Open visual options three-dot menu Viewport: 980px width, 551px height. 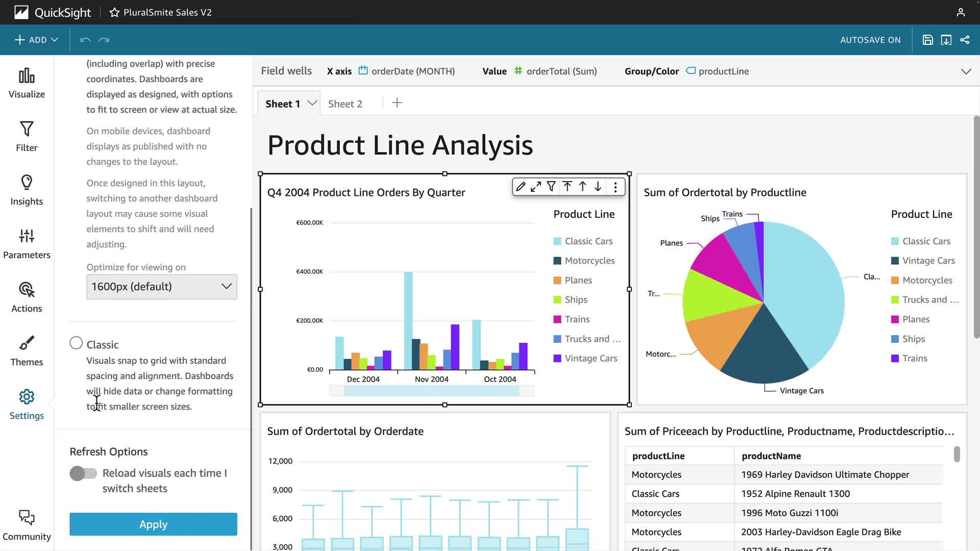click(x=616, y=187)
